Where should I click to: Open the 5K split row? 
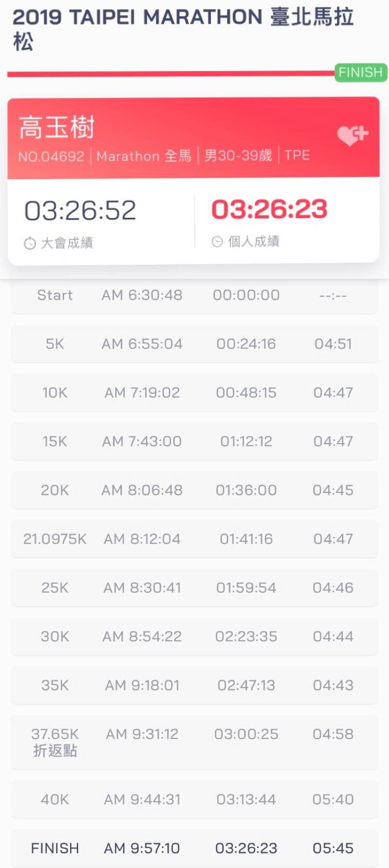(x=194, y=344)
